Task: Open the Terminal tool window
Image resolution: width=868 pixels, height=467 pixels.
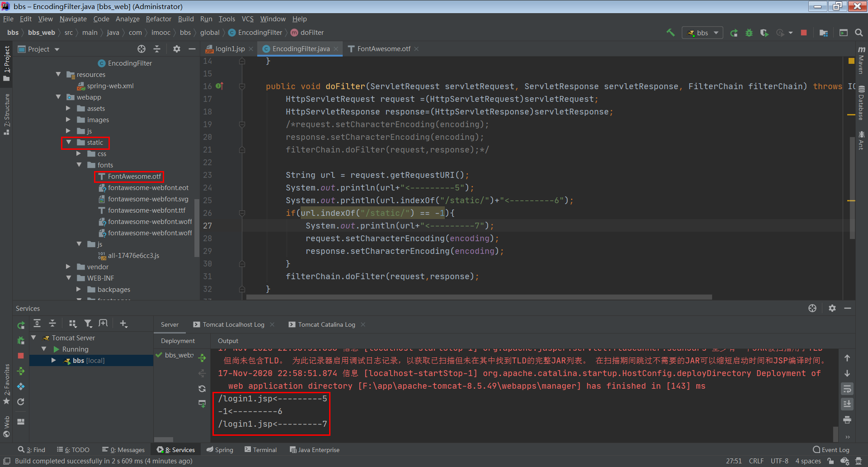Action: (260, 449)
